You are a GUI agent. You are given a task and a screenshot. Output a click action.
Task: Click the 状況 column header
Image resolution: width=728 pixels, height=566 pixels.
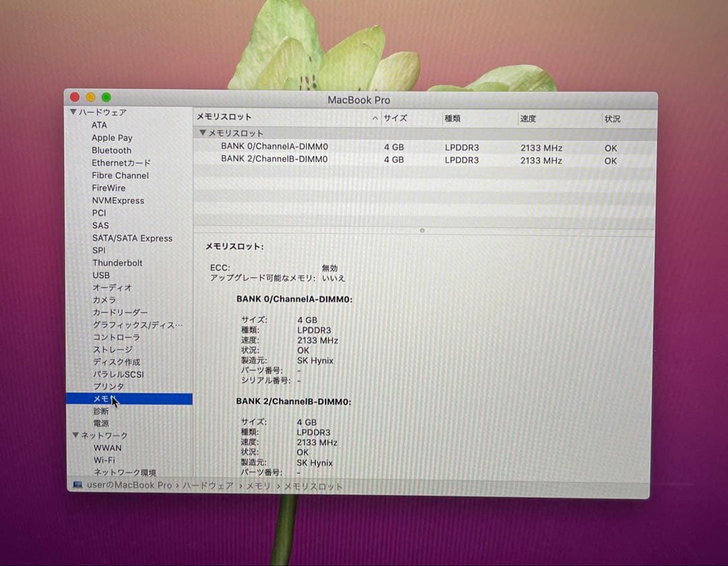coord(612,118)
